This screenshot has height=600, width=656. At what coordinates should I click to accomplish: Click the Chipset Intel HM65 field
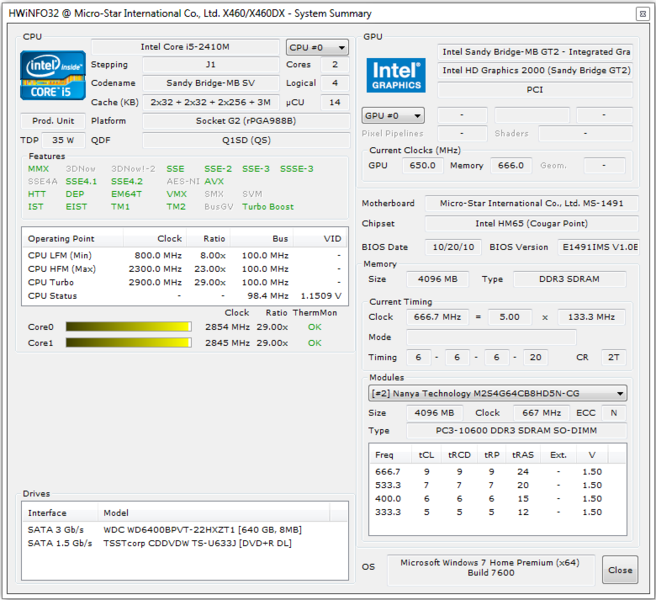531,223
